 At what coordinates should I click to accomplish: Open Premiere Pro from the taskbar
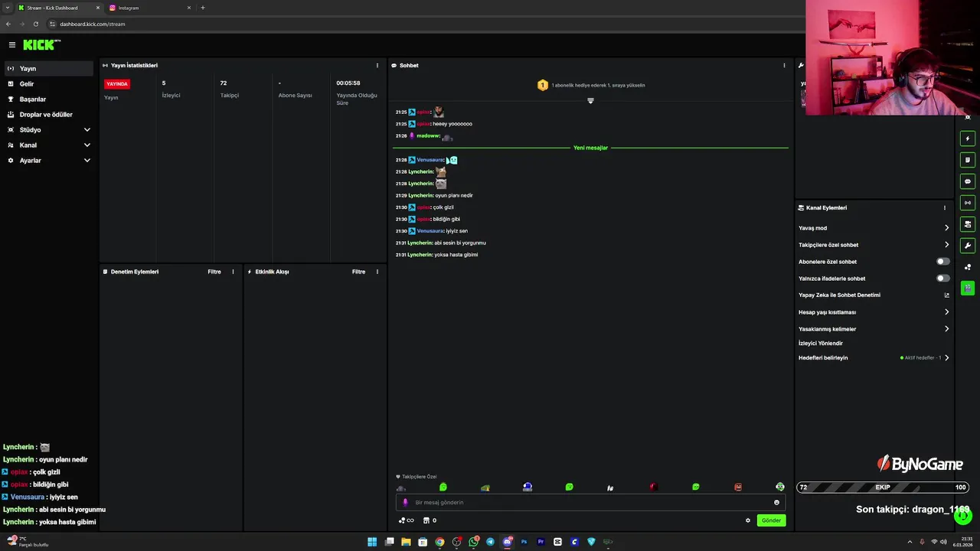541,542
